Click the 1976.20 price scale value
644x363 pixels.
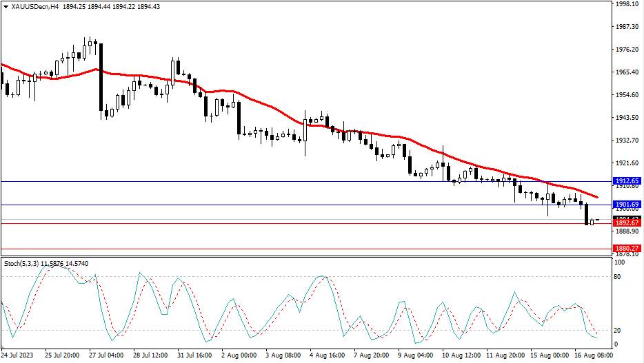coord(627,50)
